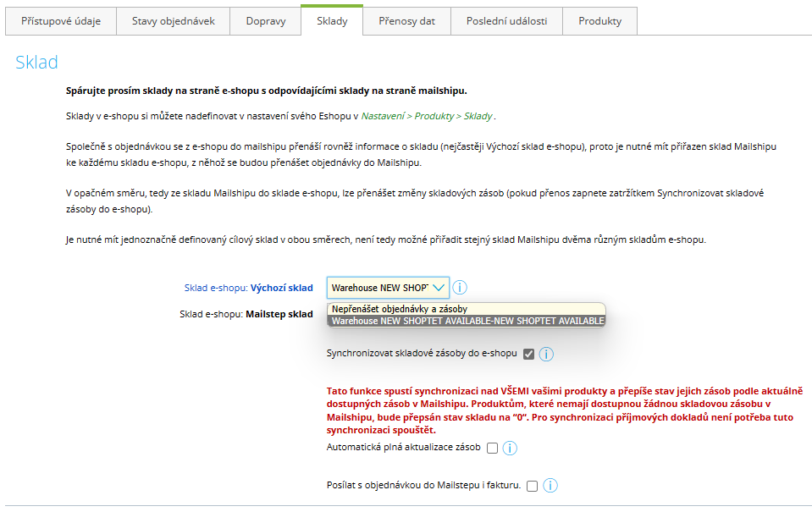Click info icon beside Automatická plná aktualizace zásob

tap(510, 448)
